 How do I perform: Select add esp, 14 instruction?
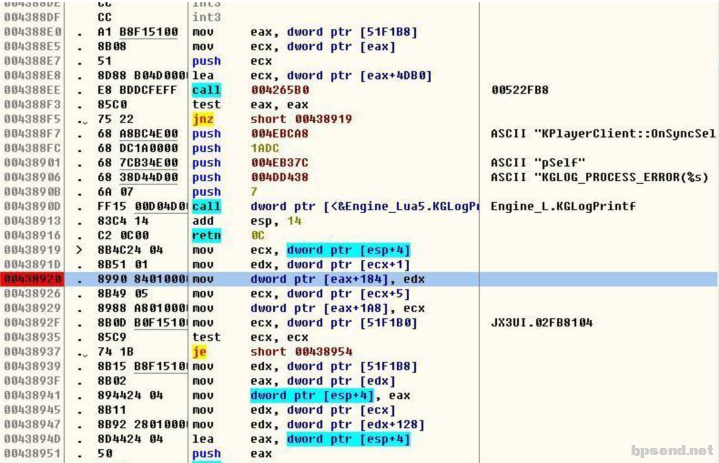click(x=247, y=221)
